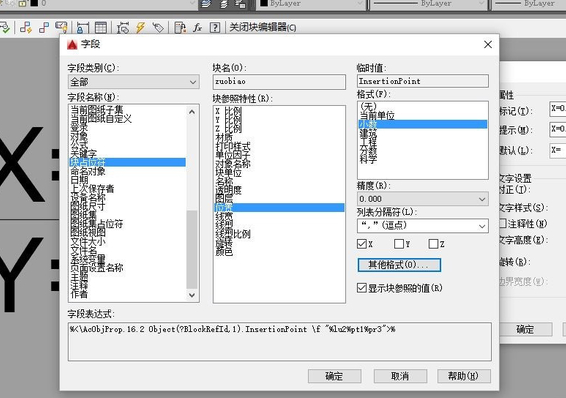Toggle the X coordinate checkbox

pos(362,244)
